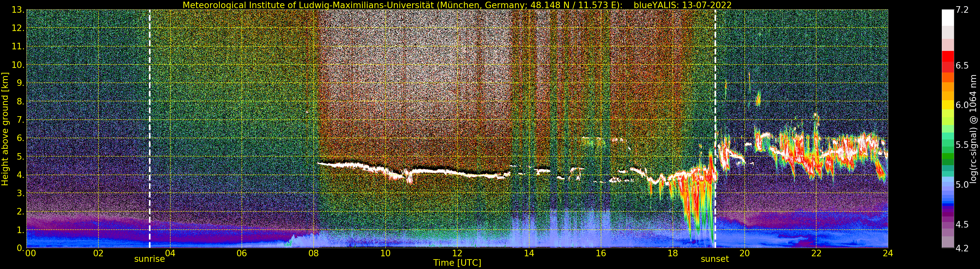Click the colorbar value '6.0'

click(x=962, y=105)
